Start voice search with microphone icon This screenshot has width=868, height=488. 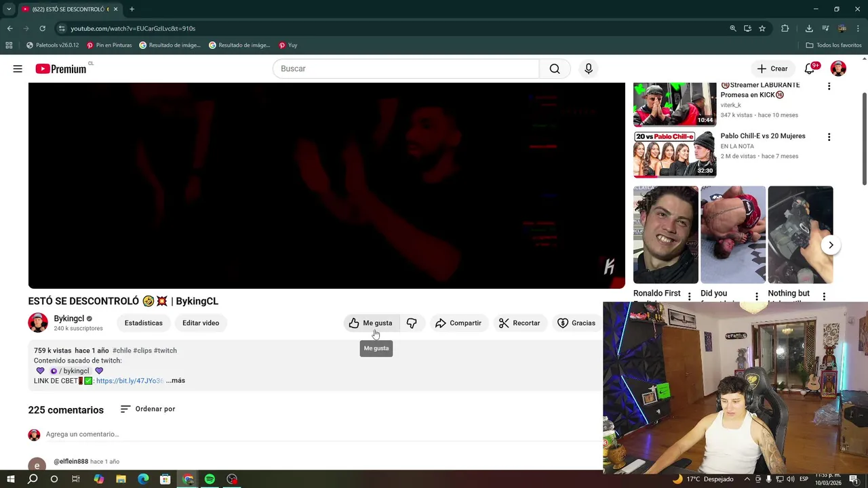(589, 68)
